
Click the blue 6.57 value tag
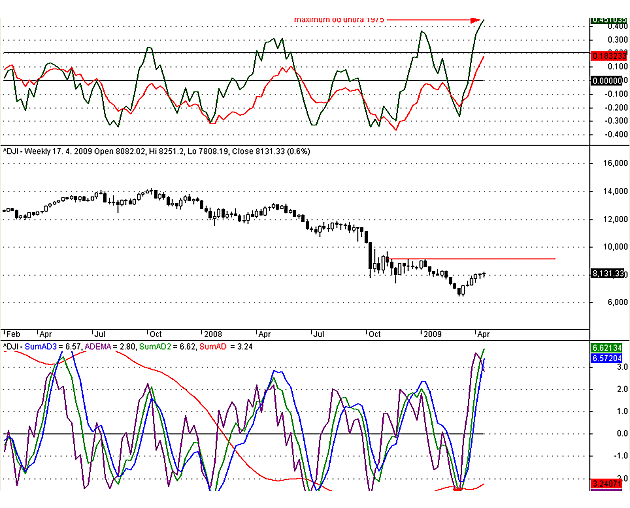608,357
